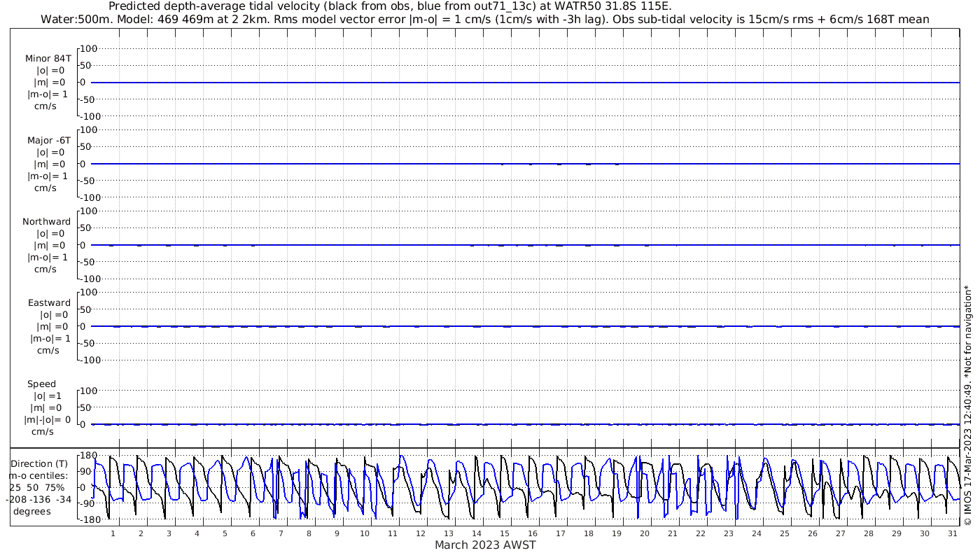This screenshot has height=560, width=980.
Task: Click the "|o| =0" value in Northward panel
Action: click(50, 234)
